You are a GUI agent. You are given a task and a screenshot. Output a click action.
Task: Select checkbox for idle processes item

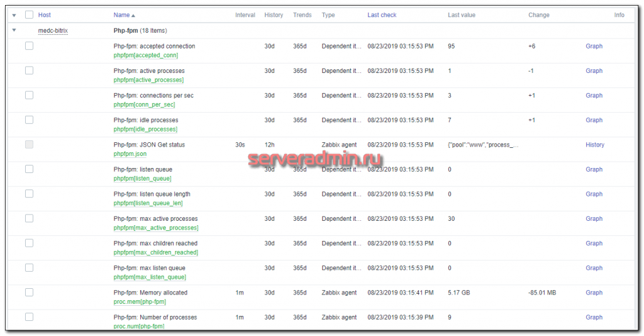(x=29, y=120)
